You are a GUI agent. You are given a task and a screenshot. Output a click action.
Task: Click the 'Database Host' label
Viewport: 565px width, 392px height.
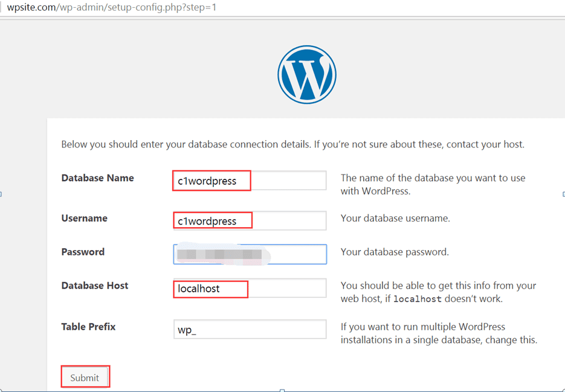tap(95, 286)
